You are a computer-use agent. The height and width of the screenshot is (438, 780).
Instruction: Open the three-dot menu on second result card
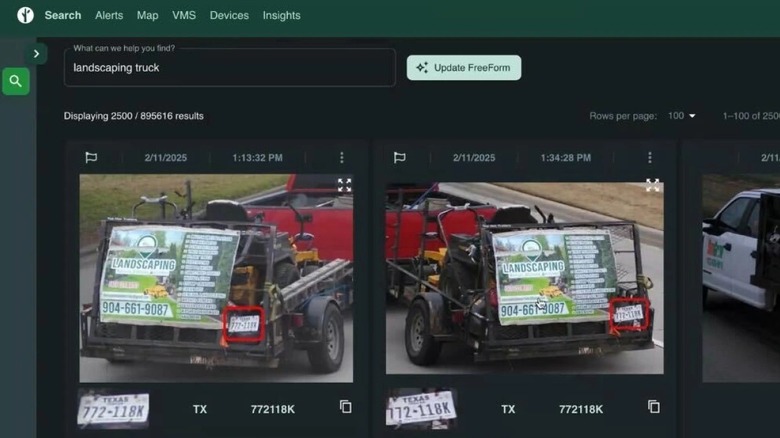649,158
